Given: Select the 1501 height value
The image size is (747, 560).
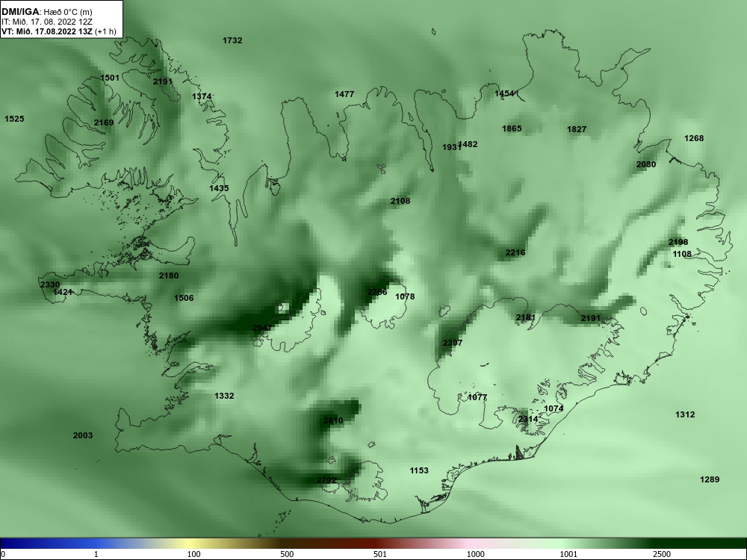Looking at the screenshot, I should (x=110, y=78).
